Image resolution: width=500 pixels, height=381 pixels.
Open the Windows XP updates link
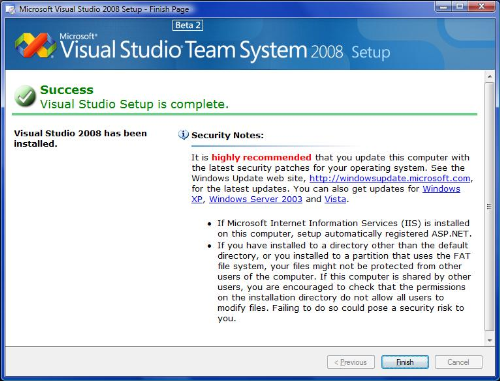click(x=441, y=189)
